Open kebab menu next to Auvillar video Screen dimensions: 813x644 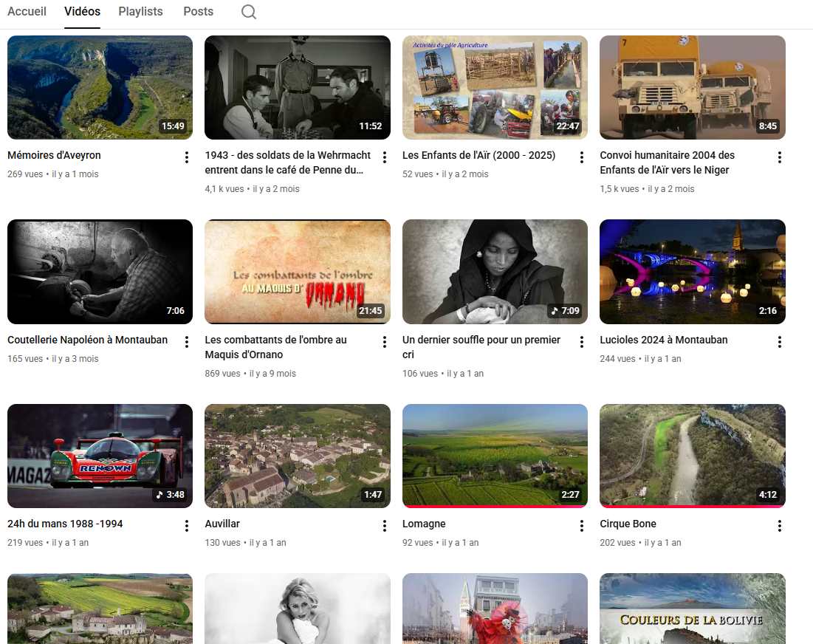pyautogui.click(x=385, y=526)
